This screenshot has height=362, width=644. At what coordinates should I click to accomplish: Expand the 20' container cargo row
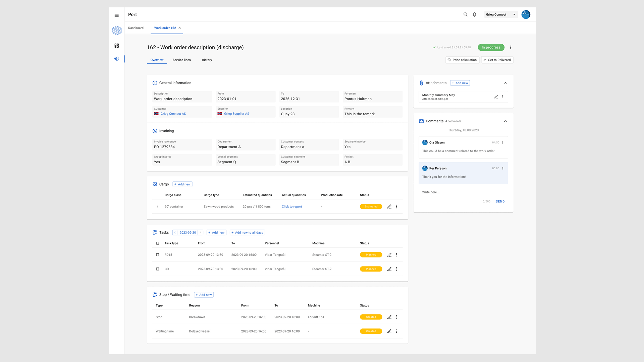tap(158, 207)
